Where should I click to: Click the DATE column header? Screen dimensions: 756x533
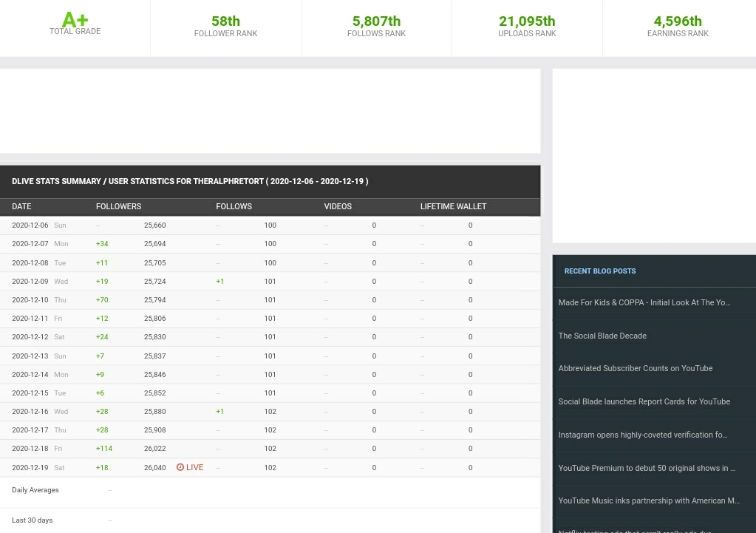(21, 206)
